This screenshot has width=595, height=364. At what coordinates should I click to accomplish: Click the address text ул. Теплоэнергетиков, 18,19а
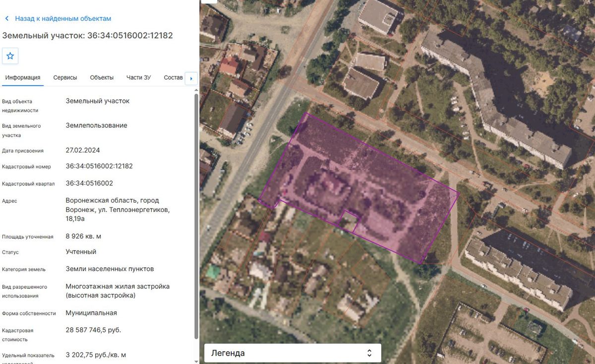pos(118,214)
